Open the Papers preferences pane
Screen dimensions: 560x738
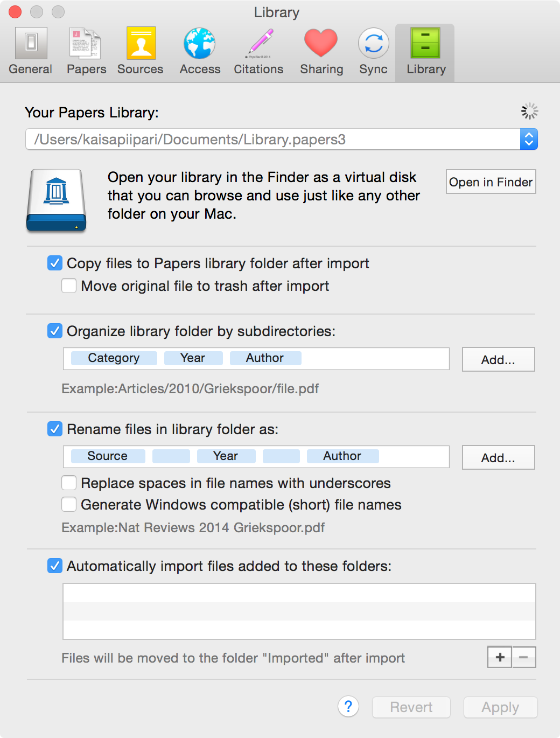[x=86, y=52]
